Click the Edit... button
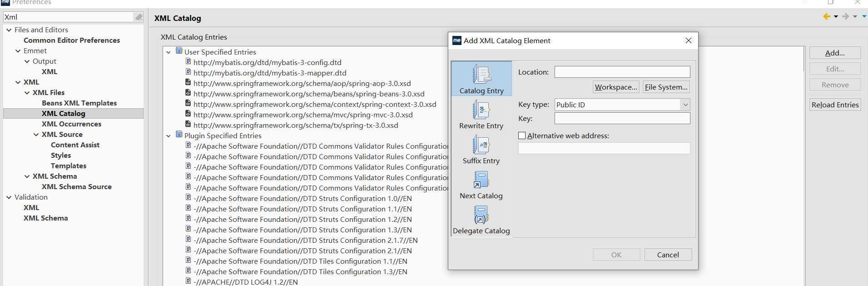Screen dimensions: 868x286 [835, 69]
